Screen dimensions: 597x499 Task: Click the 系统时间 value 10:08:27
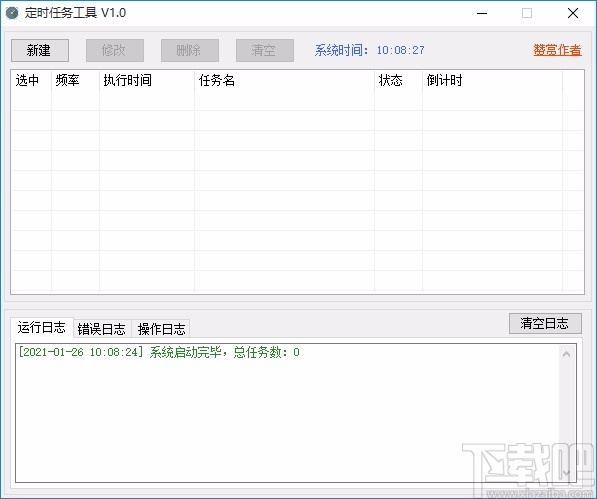(401, 50)
